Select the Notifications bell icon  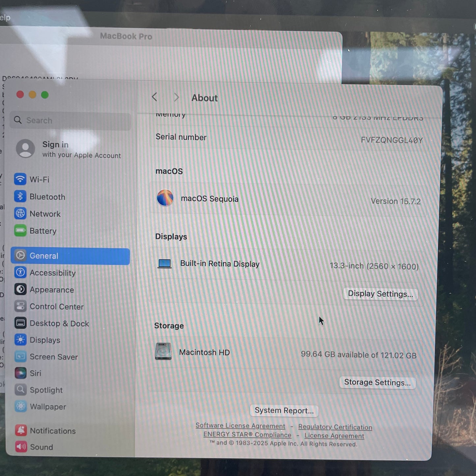point(21,430)
